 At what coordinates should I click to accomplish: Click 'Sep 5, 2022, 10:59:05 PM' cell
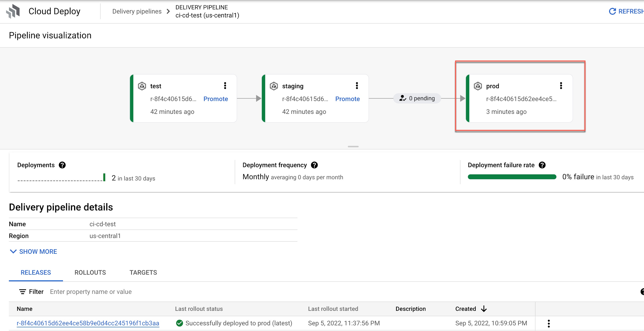pyautogui.click(x=491, y=323)
